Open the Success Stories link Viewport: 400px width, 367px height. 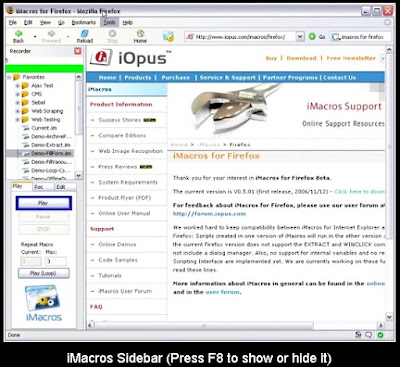pyautogui.click(x=119, y=120)
